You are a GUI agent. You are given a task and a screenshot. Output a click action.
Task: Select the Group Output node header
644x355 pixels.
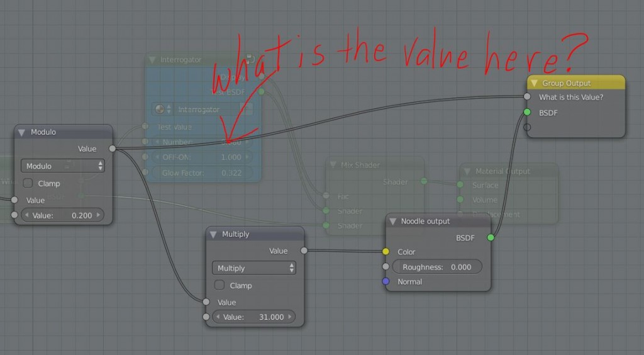(576, 83)
